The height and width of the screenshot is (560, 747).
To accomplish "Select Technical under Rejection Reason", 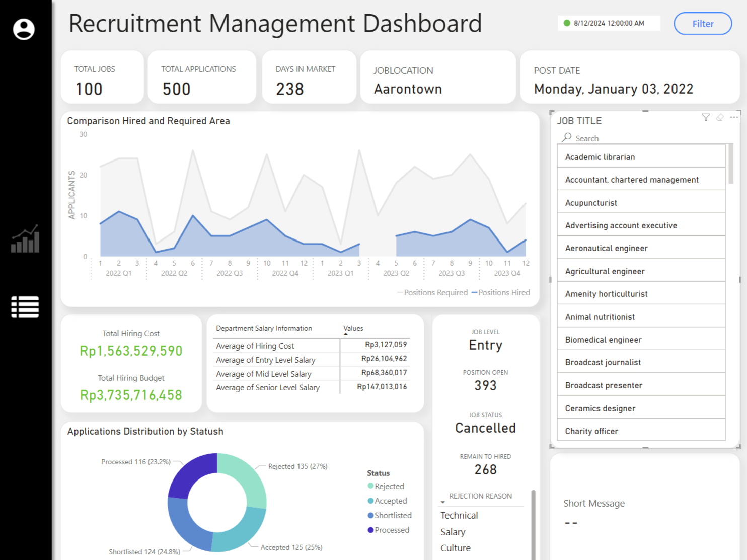I will [459, 515].
